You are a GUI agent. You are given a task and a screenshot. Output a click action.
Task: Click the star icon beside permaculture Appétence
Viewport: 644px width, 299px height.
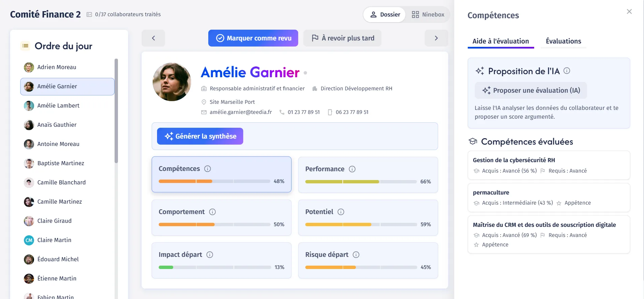[x=559, y=203]
